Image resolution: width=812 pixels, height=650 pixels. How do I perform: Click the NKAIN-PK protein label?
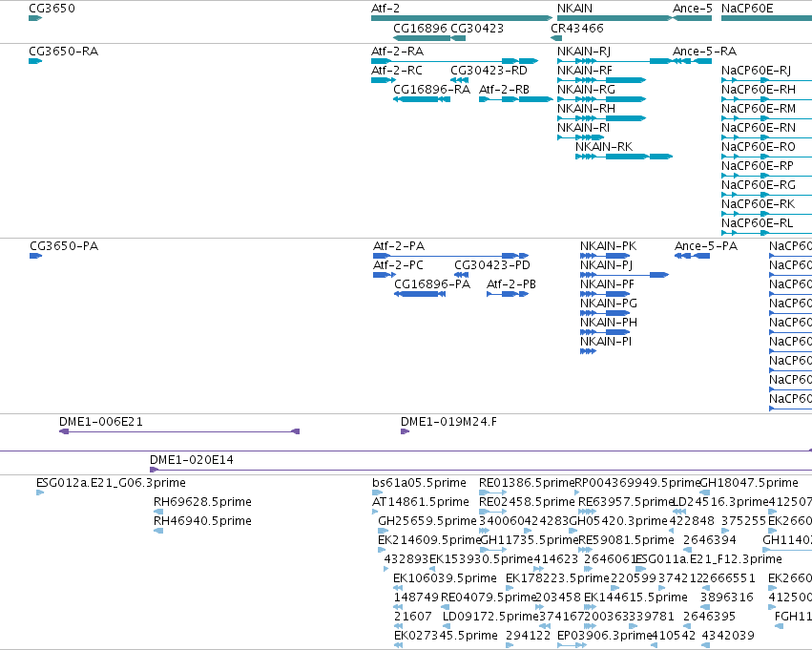[609, 245]
